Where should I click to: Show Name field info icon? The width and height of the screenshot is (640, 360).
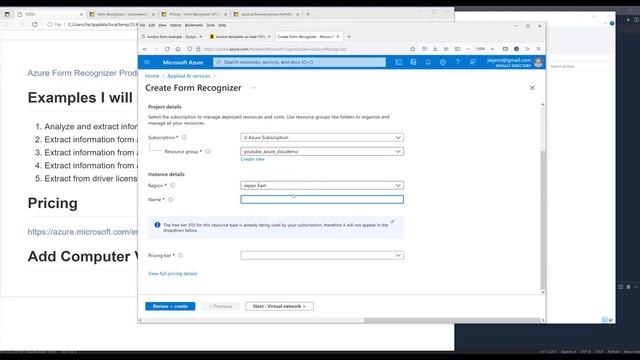pyautogui.click(x=170, y=200)
